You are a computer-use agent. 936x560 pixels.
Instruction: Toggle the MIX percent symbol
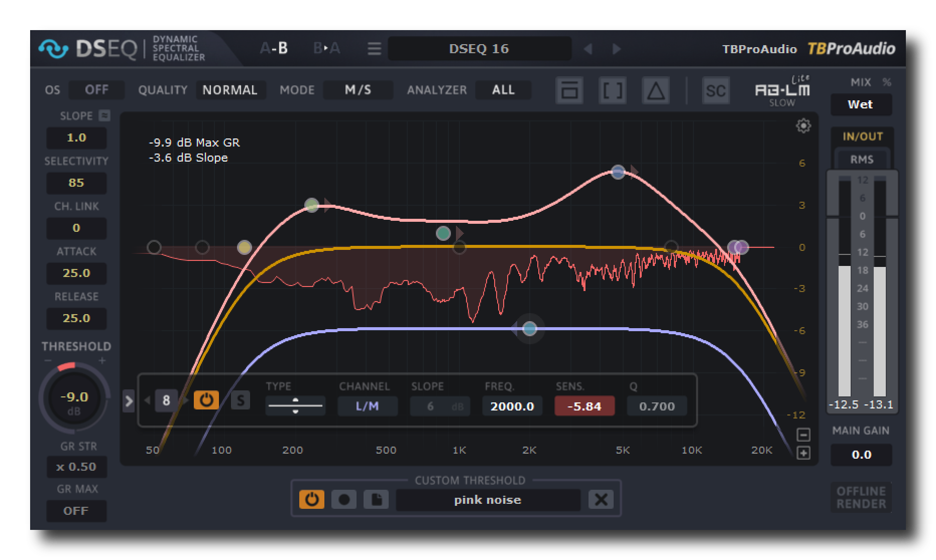point(886,82)
